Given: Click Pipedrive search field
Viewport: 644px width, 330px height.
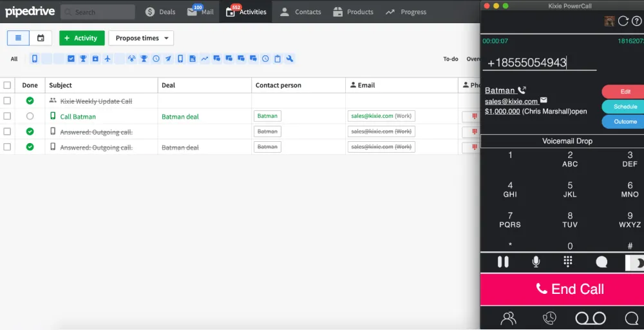Looking at the screenshot, I should tap(98, 12).
